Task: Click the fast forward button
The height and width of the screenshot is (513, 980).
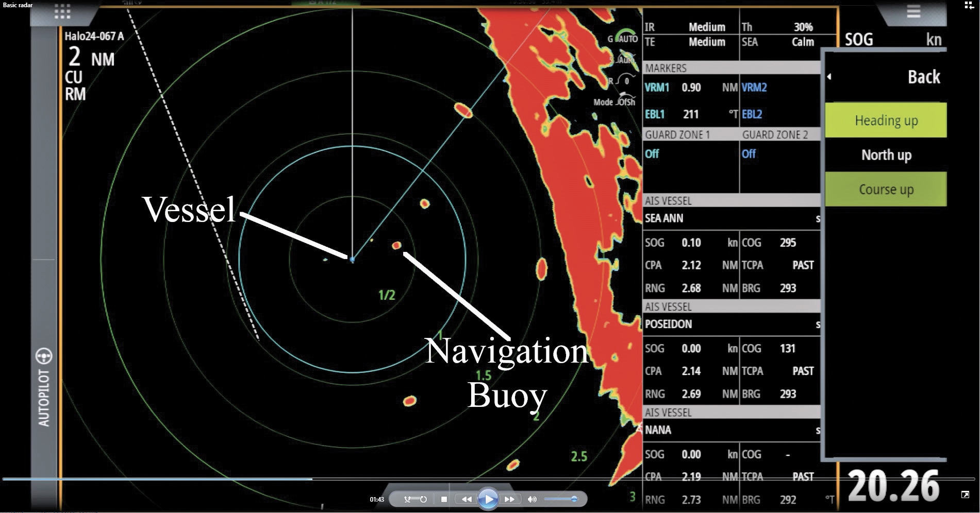Action: coord(509,499)
